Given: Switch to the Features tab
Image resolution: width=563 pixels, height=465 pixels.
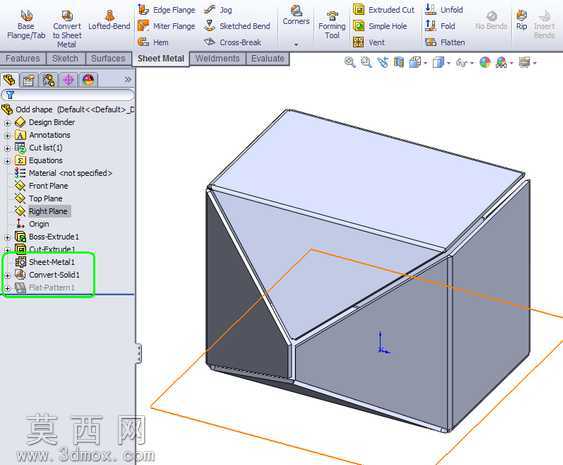Looking at the screenshot, I should tap(23, 59).
